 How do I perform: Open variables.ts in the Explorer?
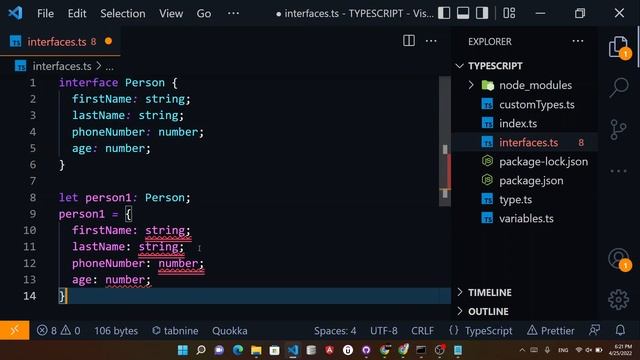pos(526,218)
